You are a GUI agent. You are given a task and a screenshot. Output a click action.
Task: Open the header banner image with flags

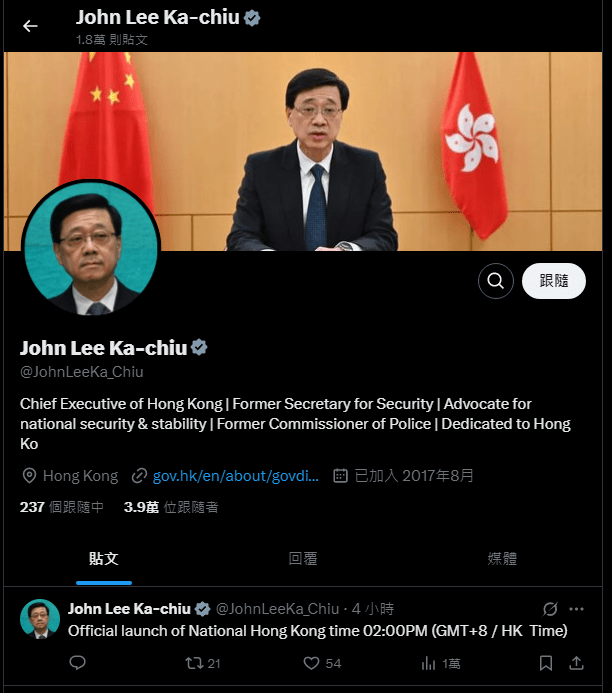click(x=303, y=151)
